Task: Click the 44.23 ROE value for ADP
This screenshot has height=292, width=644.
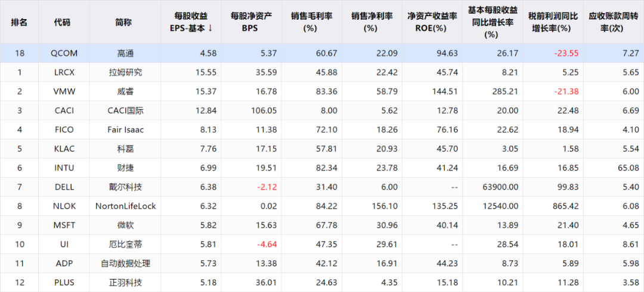Action: [x=448, y=263]
